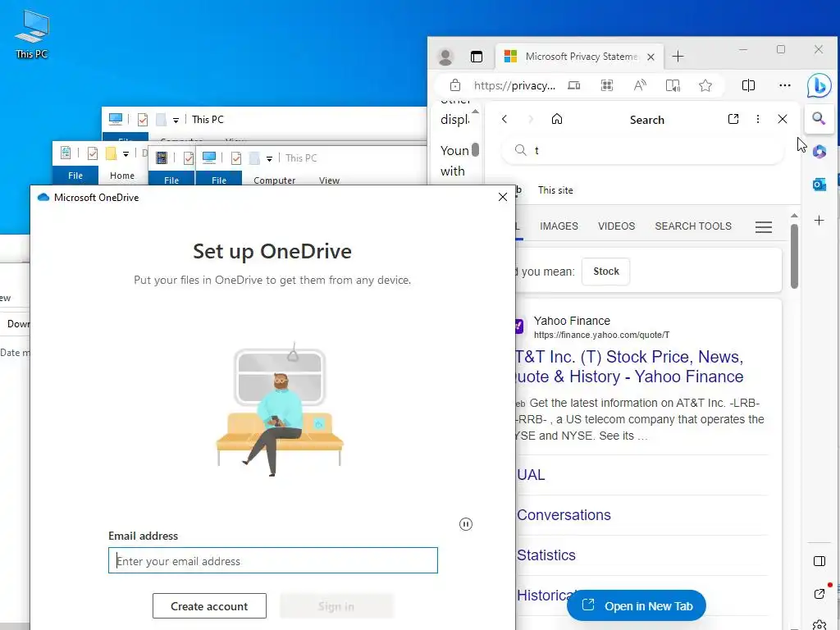Image resolution: width=840 pixels, height=630 pixels.
Task: Open the UAL sublink
Action: (531, 475)
